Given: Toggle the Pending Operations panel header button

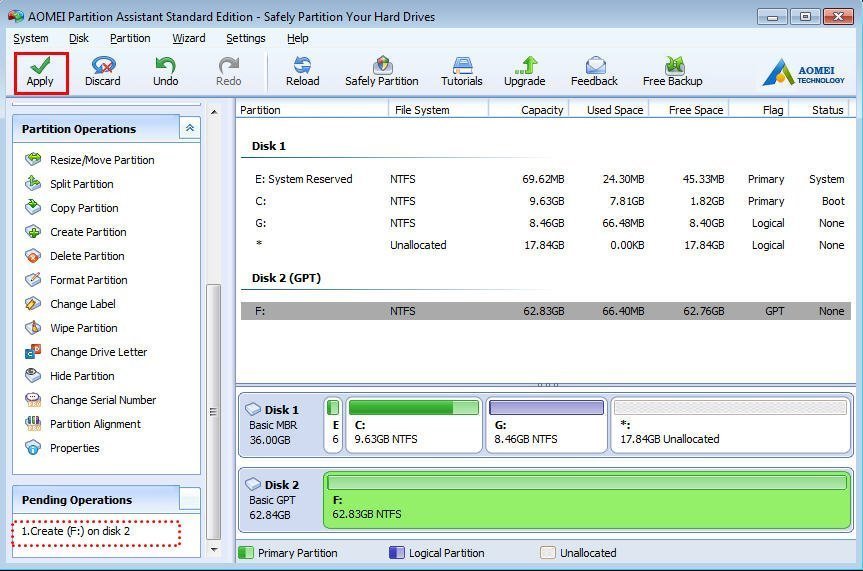Looking at the screenshot, I should (x=190, y=499).
